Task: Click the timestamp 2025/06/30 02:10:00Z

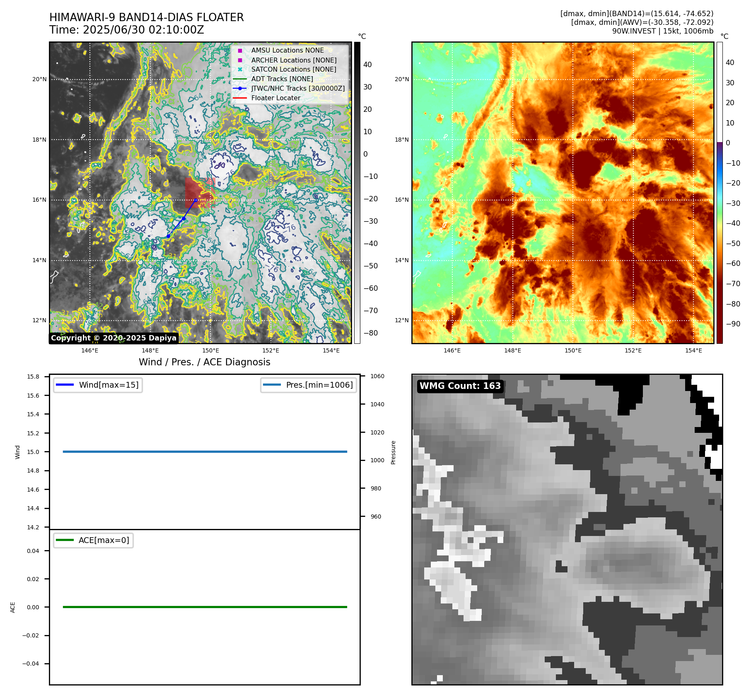Action: 143,30
